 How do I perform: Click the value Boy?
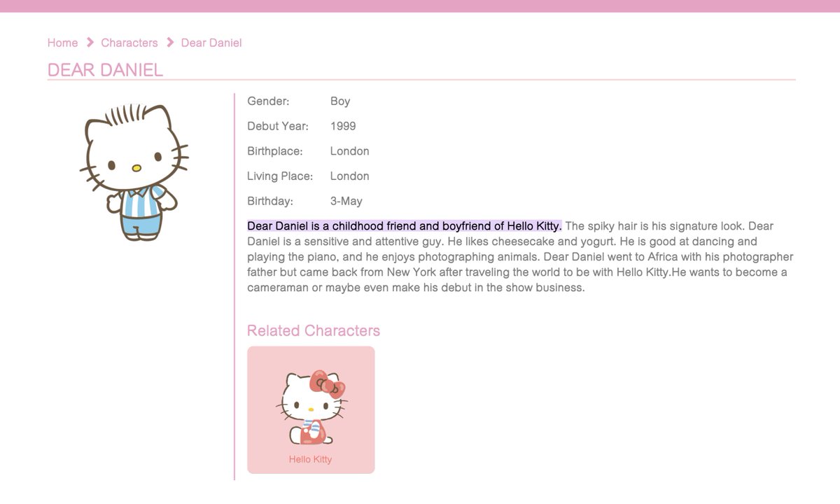(x=340, y=101)
